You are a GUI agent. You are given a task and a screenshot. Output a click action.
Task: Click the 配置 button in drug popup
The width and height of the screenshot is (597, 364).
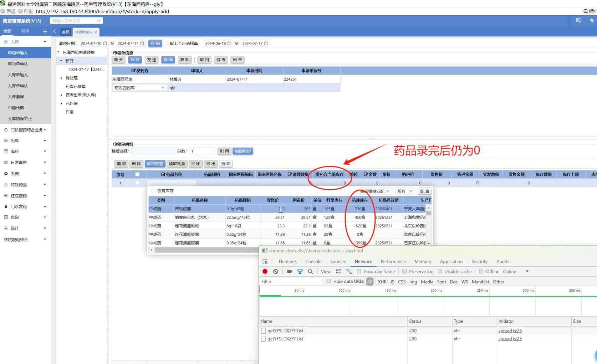[425, 191]
